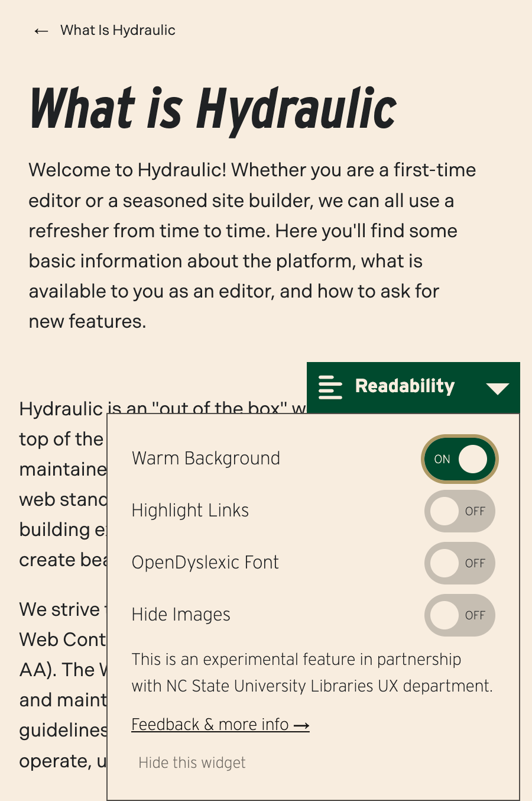The image size is (532, 801).
Task: Click the Hide Images label text
Action: pos(181,615)
